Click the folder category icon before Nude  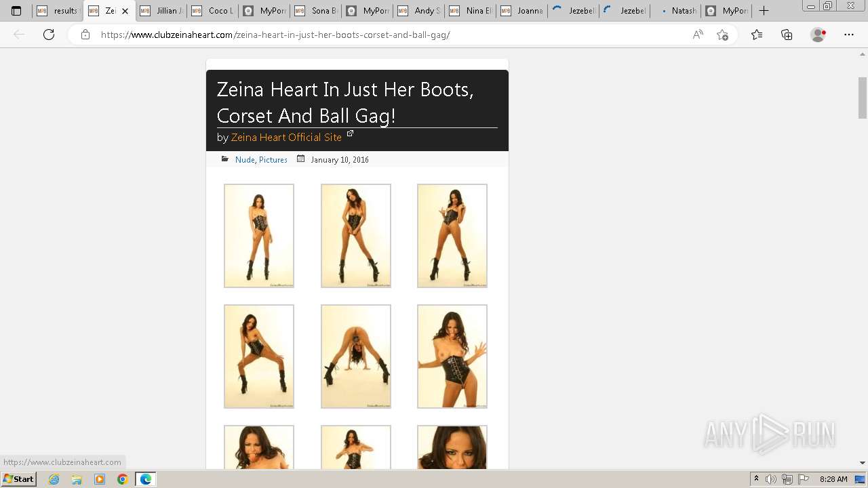click(225, 159)
